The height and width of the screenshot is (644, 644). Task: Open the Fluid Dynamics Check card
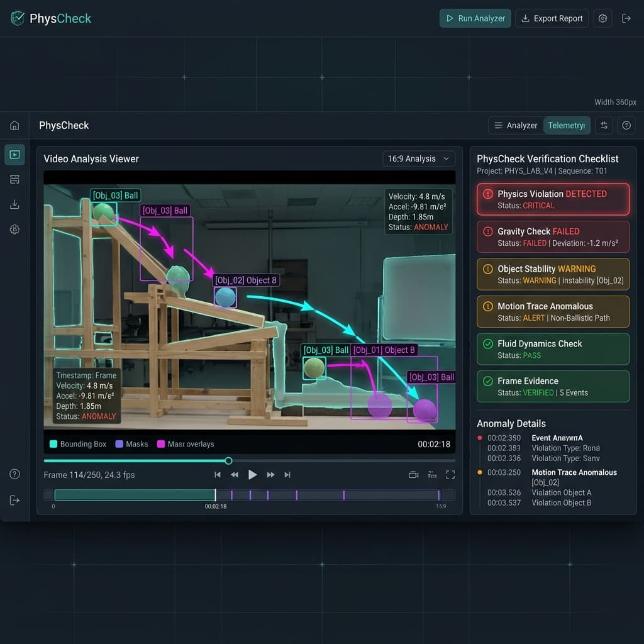(x=553, y=349)
